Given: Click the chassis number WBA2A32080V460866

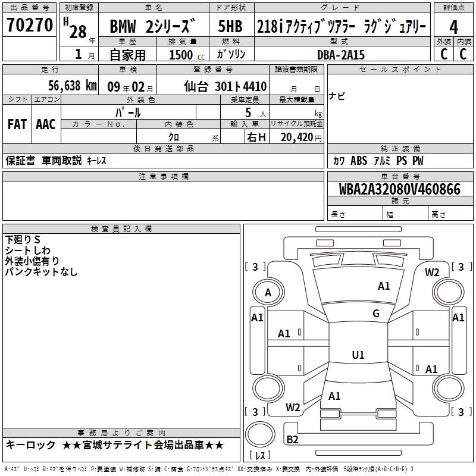Looking at the screenshot, I should (x=400, y=189).
